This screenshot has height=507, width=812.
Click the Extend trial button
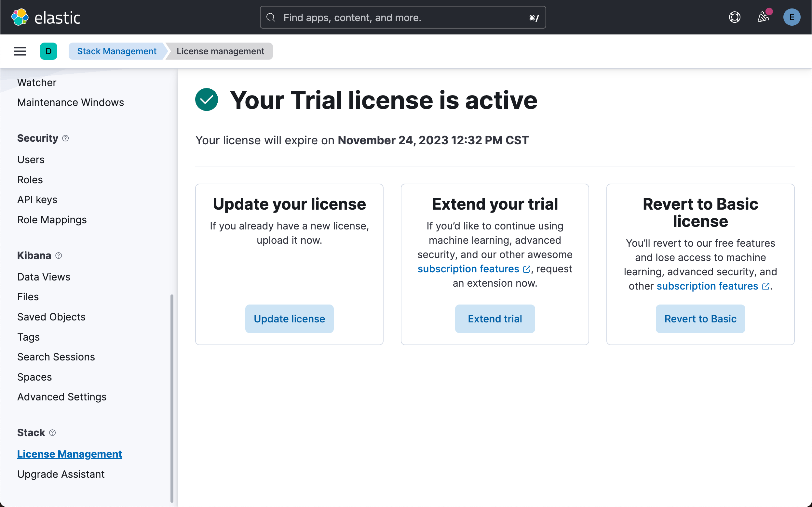(x=494, y=318)
